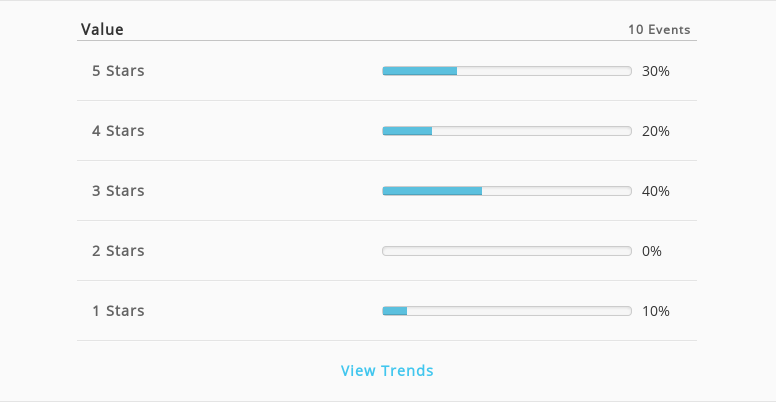Select the 5 Stars row label
Screen dimensions: 776x402
coord(118,71)
